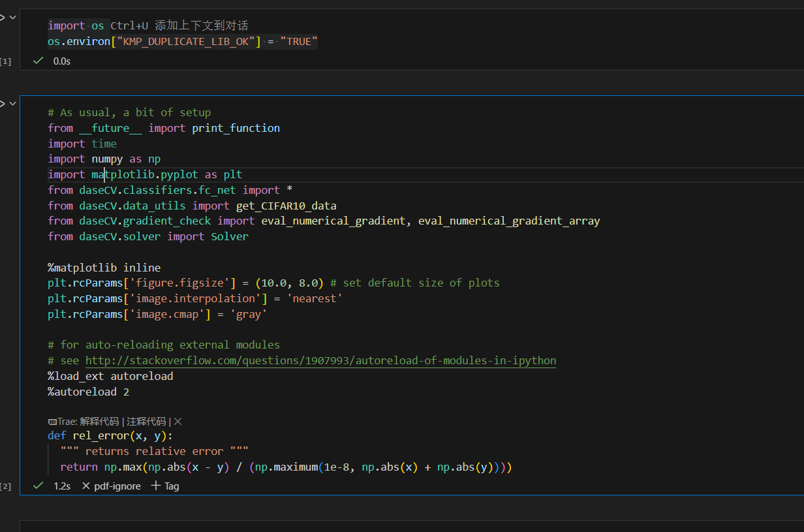Click the '%matplotlib inline' magic line
The image size is (804, 532).
(104, 268)
